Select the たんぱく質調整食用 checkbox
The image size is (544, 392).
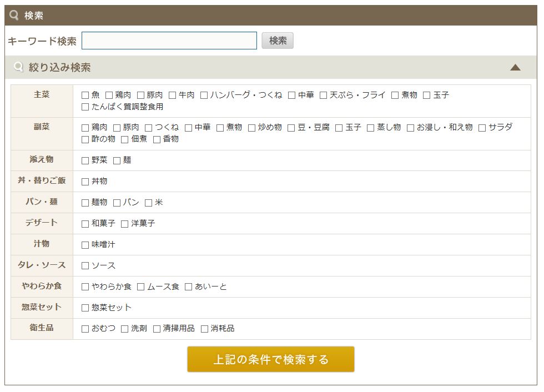pyautogui.click(x=85, y=107)
